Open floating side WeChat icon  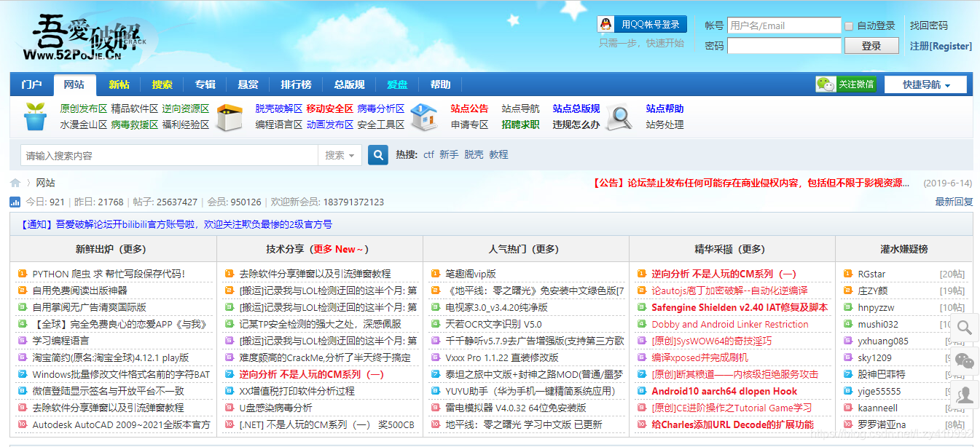pos(965,361)
